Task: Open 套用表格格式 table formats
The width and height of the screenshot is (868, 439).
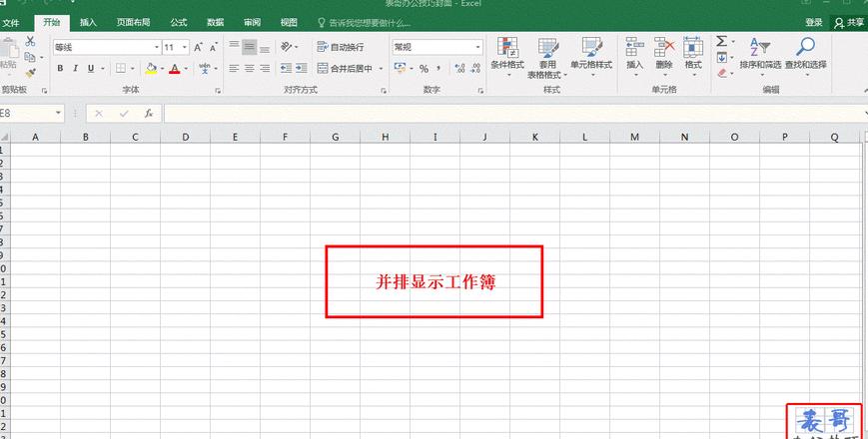Action: (547, 58)
